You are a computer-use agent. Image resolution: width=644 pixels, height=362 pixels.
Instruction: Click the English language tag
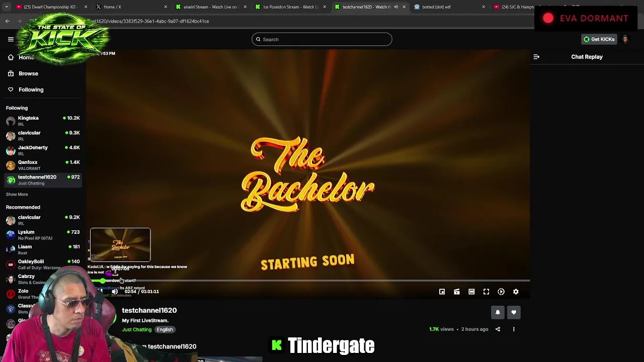click(165, 330)
